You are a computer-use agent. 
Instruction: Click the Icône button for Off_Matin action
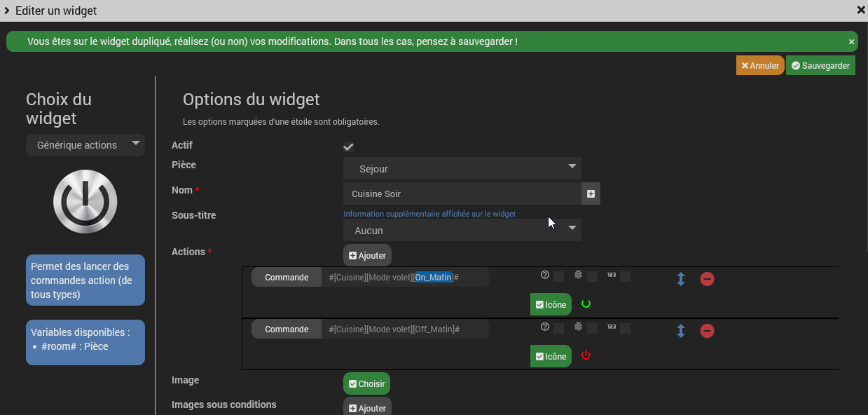pyautogui.click(x=551, y=356)
